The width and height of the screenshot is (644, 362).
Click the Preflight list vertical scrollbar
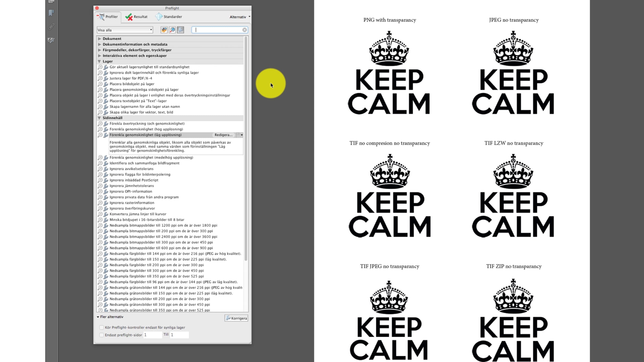coord(246,149)
